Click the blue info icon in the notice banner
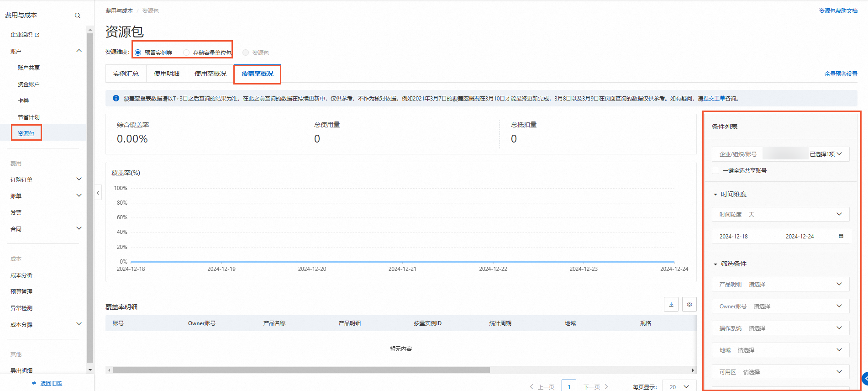868x391 pixels. [116, 98]
